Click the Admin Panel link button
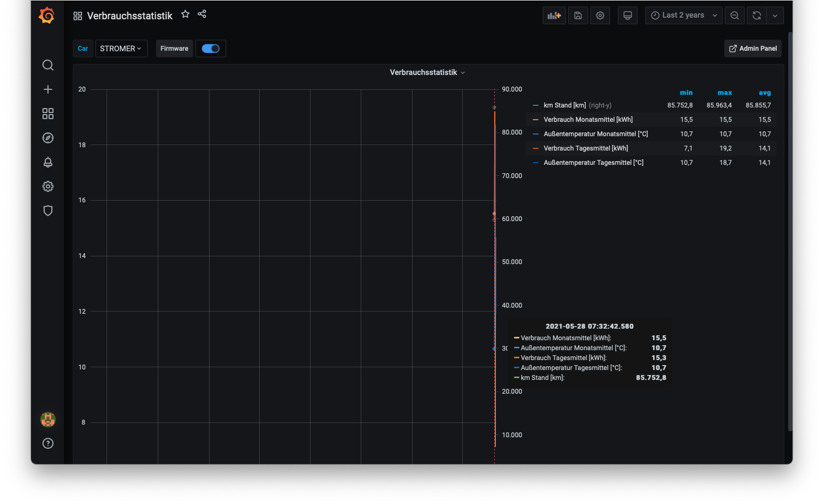 [x=753, y=49]
